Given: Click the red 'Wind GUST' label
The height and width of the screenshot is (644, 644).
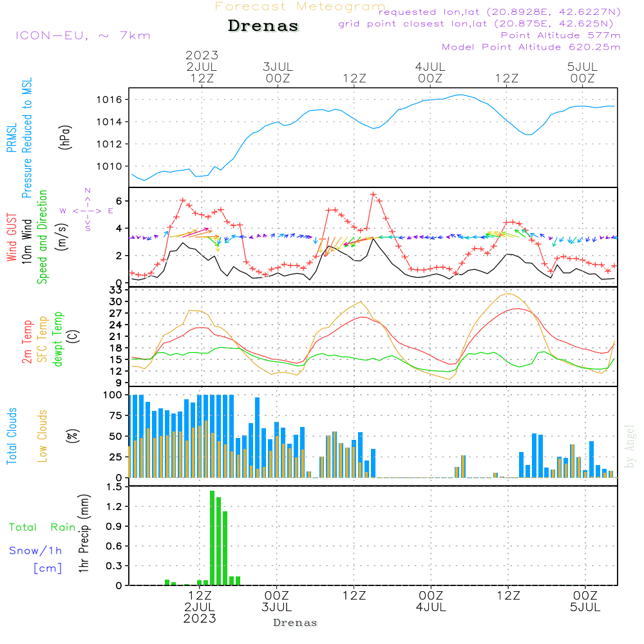Looking at the screenshot, I should point(12,237).
